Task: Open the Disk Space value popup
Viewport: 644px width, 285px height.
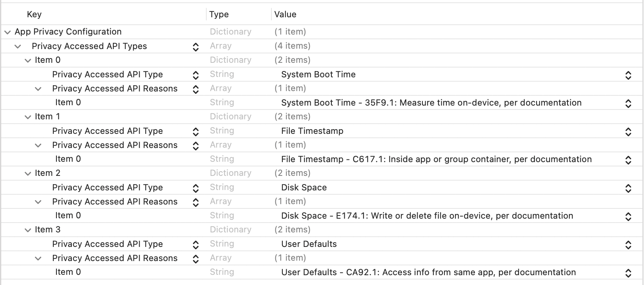Action: [628, 188]
